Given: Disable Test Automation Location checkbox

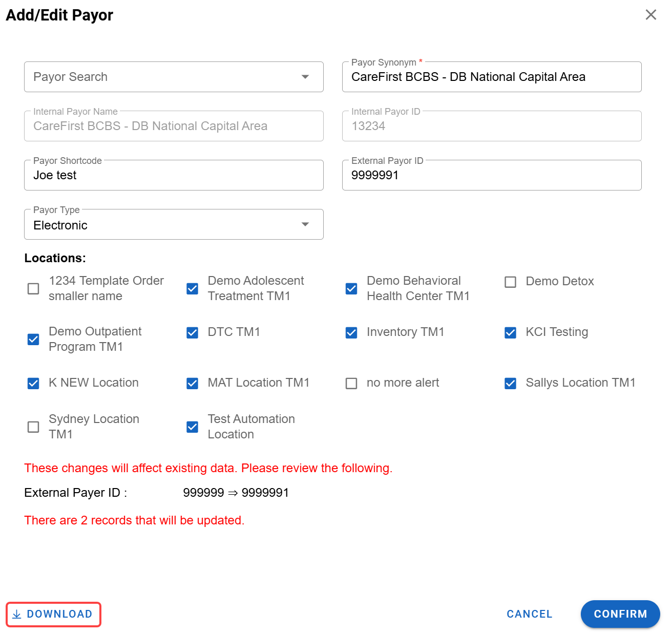Looking at the screenshot, I should point(193,427).
